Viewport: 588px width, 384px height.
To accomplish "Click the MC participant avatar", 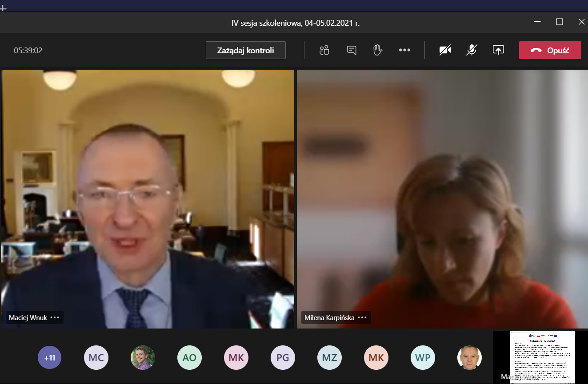I will (x=96, y=358).
